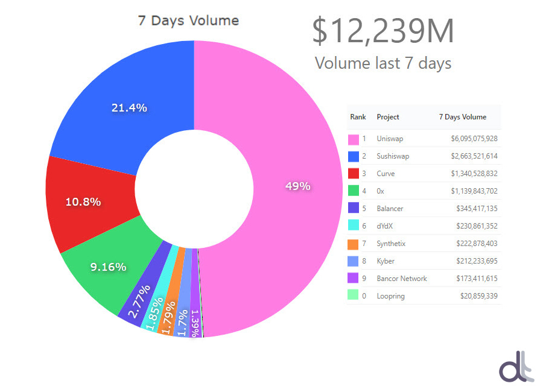Viewport: 543px width, 392px height.
Task: Click the $345,417,135 volume value
Action: (477, 209)
